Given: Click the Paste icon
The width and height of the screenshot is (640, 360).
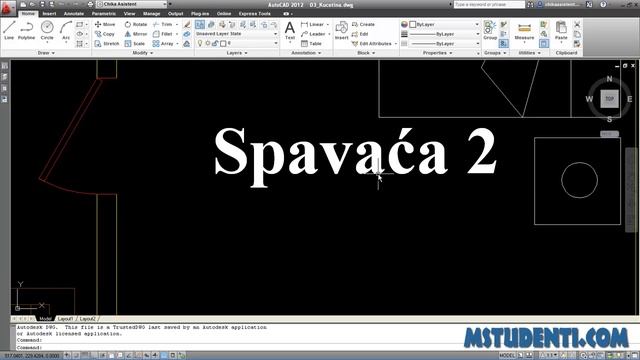Looking at the screenshot, I should pyautogui.click(x=561, y=31).
